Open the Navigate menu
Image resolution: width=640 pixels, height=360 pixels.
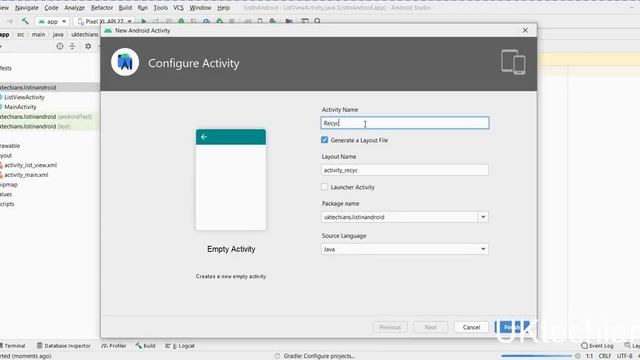(27, 8)
